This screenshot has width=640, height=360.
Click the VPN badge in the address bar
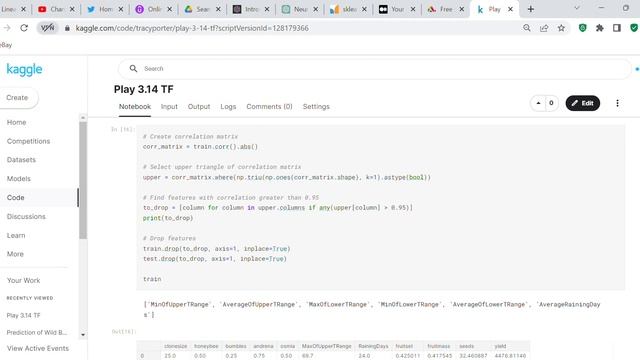[x=47, y=28]
